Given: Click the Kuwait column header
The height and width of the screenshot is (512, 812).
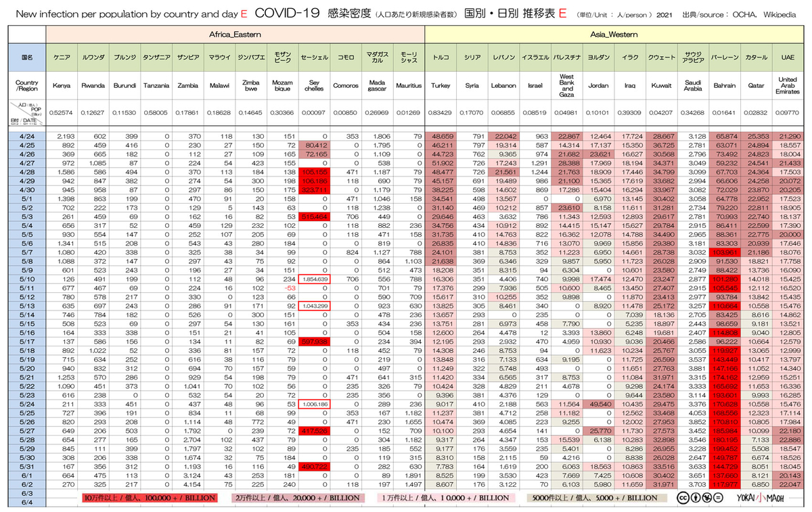Looking at the screenshot, I should pos(662,86).
